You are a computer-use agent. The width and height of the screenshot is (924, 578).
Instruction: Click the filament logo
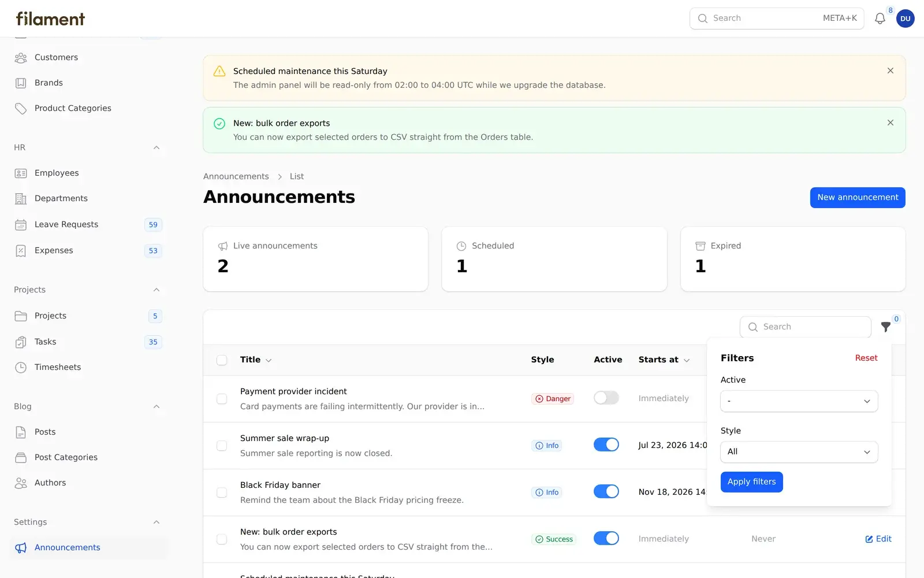50,18
